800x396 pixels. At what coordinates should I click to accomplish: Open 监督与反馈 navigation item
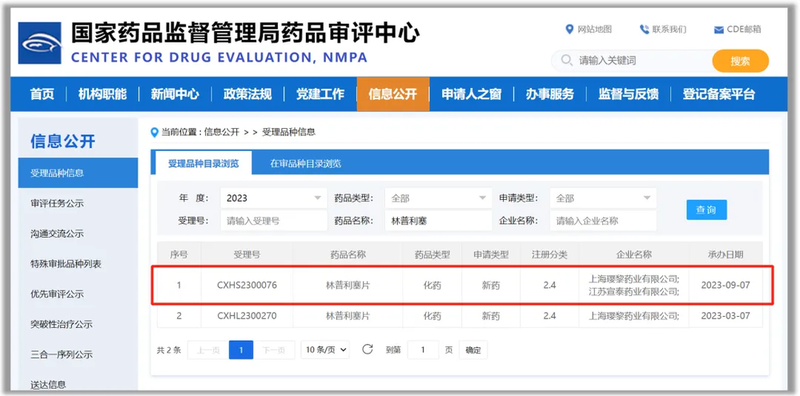coord(629,94)
